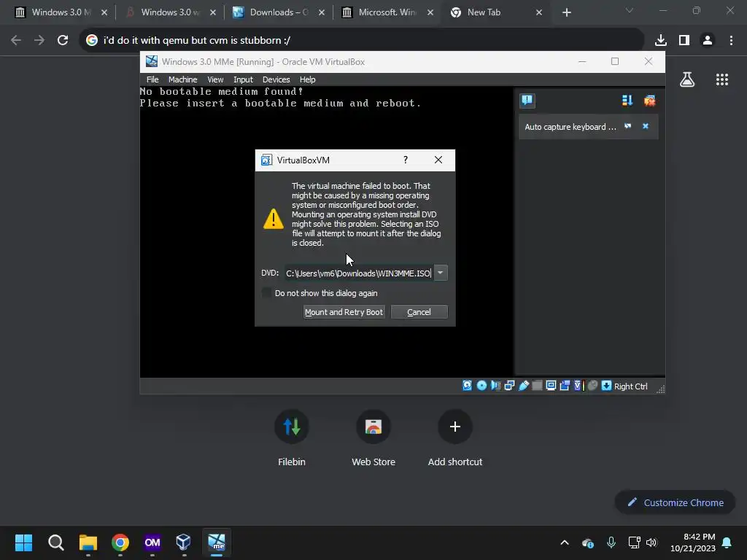
Task: Click the Chrome address bar
Action: point(362,40)
